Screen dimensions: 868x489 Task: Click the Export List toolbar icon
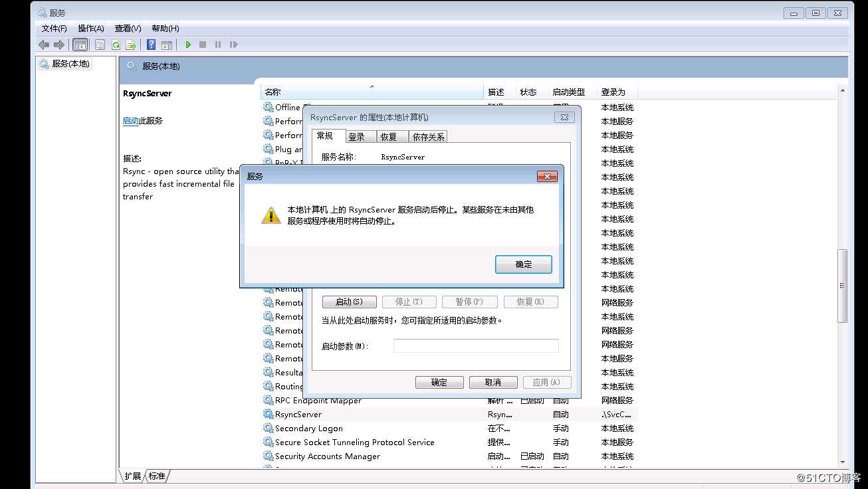tap(131, 45)
